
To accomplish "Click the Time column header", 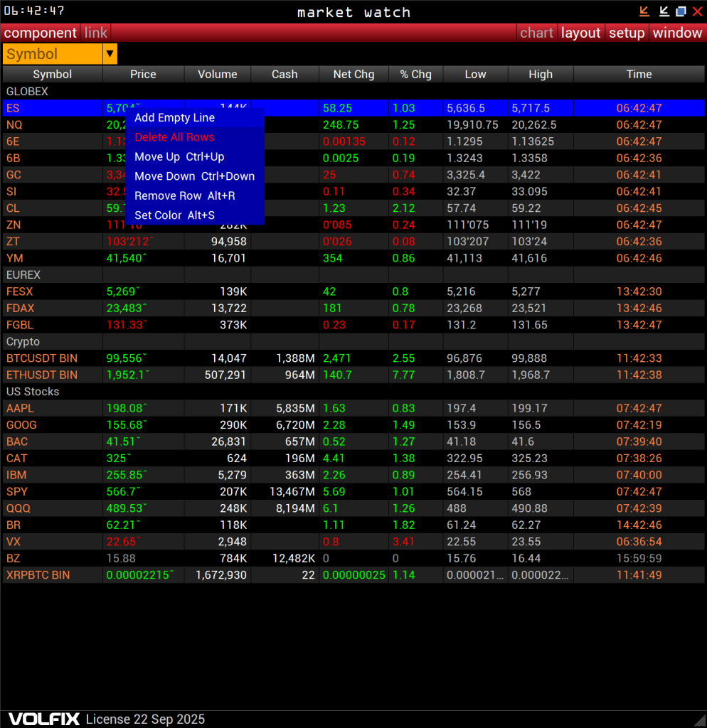I will pyautogui.click(x=639, y=74).
